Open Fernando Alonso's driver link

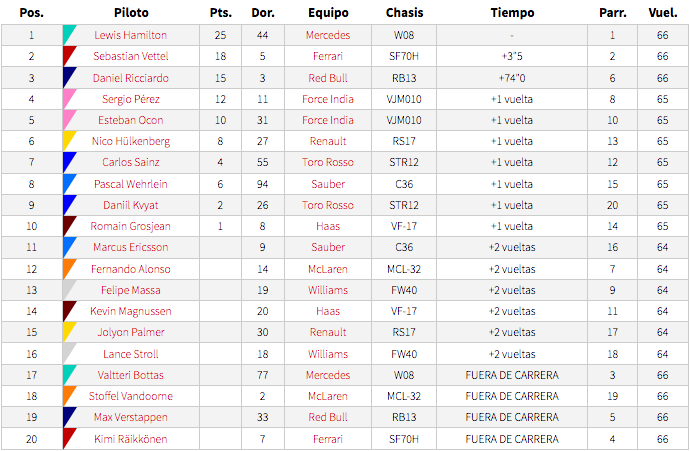coord(131,269)
